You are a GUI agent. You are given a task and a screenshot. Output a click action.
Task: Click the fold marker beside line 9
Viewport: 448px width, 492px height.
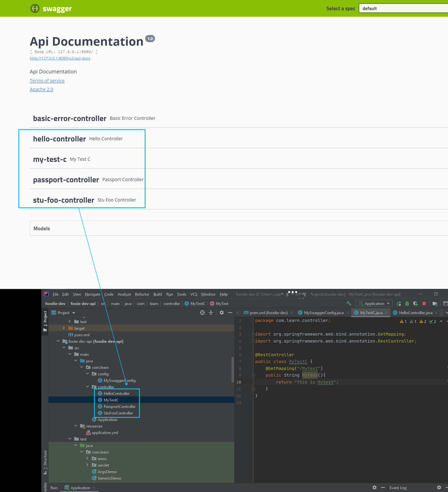[253, 376]
